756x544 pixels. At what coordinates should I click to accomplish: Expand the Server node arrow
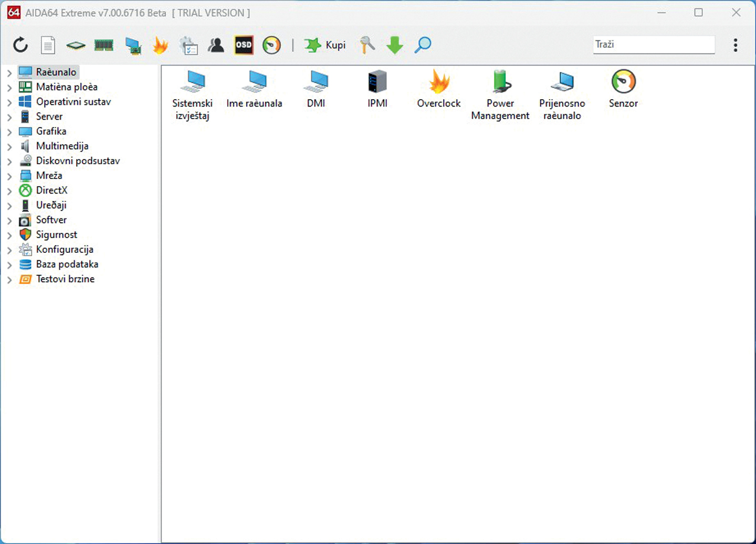point(9,117)
